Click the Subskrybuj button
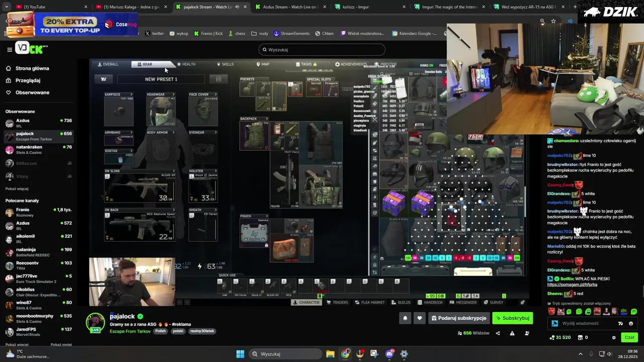 pos(512,318)
